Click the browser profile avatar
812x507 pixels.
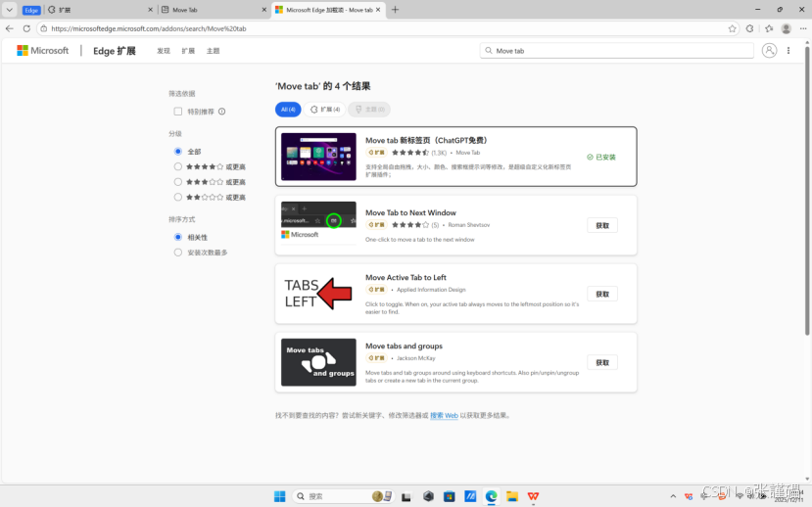click(787, 28)
